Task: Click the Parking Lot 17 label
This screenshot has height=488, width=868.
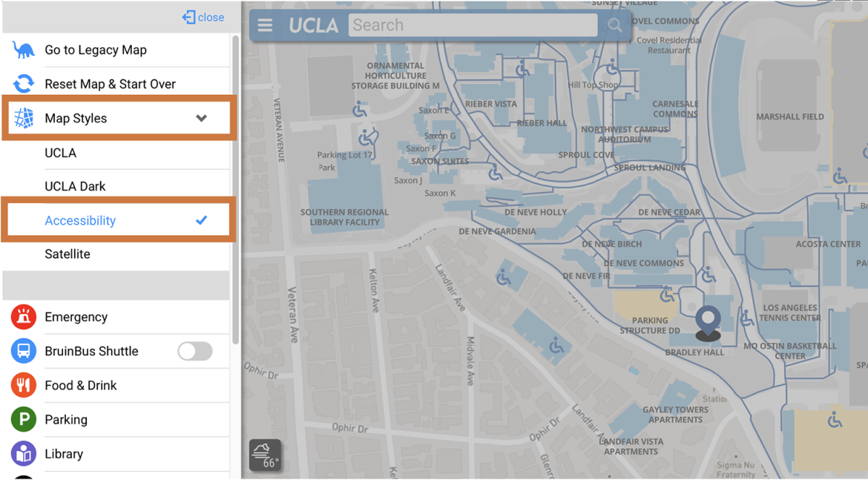Action: pyautogui.click(x=344, y=155)
